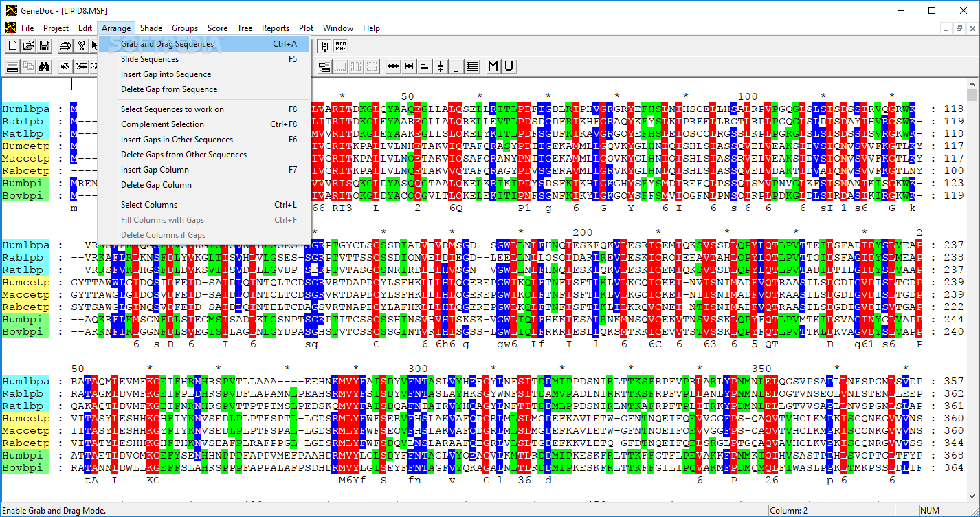This screenshot has height=517, width=980.
Task: Click the New document toolbar icon
Action: click(12, 45)
